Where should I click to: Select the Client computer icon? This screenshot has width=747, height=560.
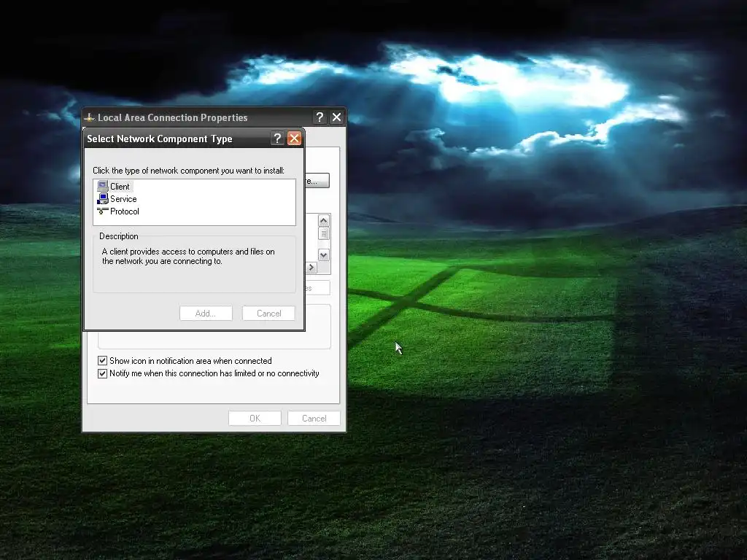(102, 186)
